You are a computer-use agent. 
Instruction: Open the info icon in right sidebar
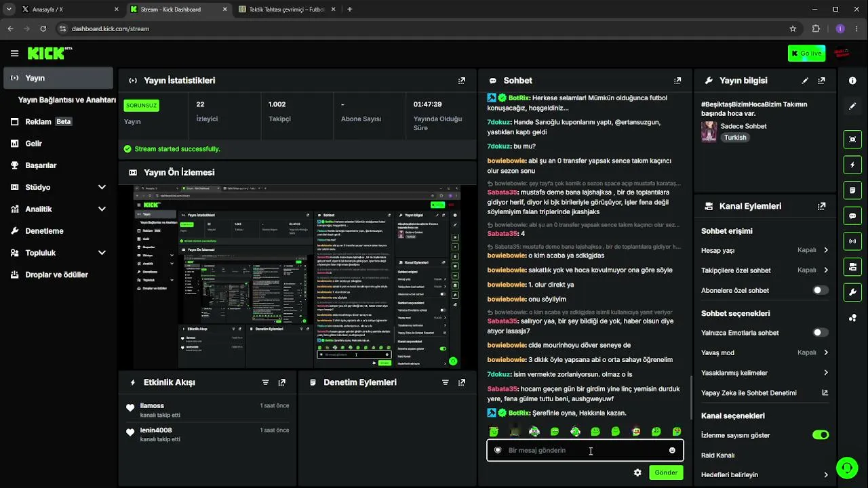tap(852, 81)
